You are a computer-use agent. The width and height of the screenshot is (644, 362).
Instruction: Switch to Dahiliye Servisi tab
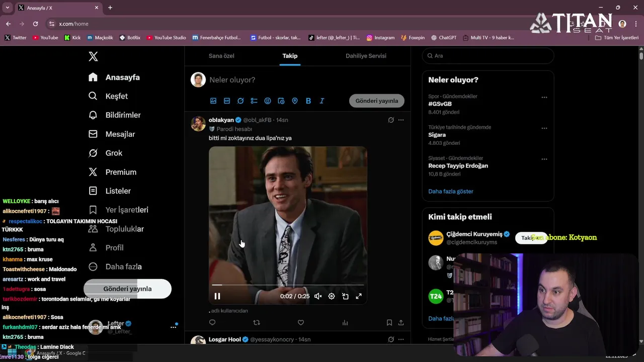click(366, 56)
